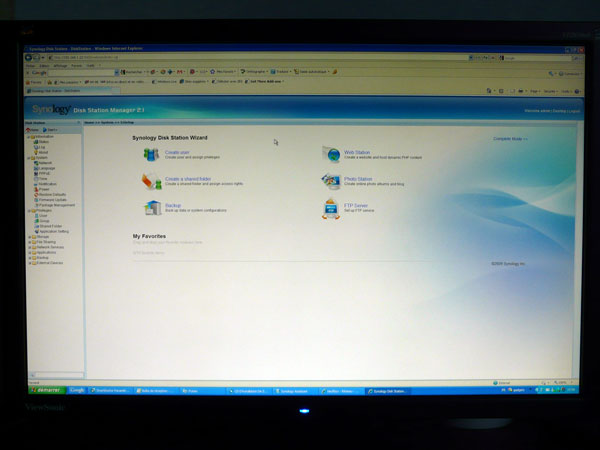Open the Create a shared folder icon
600x450 pixels.
(x=152, y=181)
